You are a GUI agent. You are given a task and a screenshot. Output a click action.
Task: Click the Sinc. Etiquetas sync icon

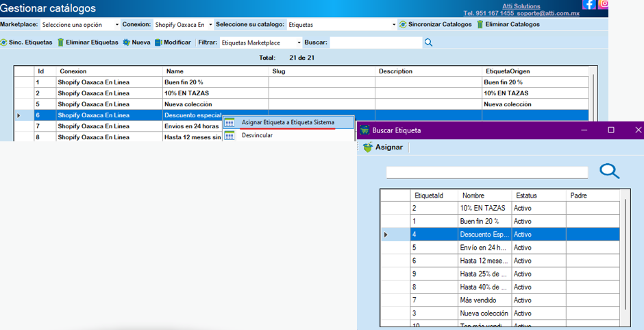3,43
